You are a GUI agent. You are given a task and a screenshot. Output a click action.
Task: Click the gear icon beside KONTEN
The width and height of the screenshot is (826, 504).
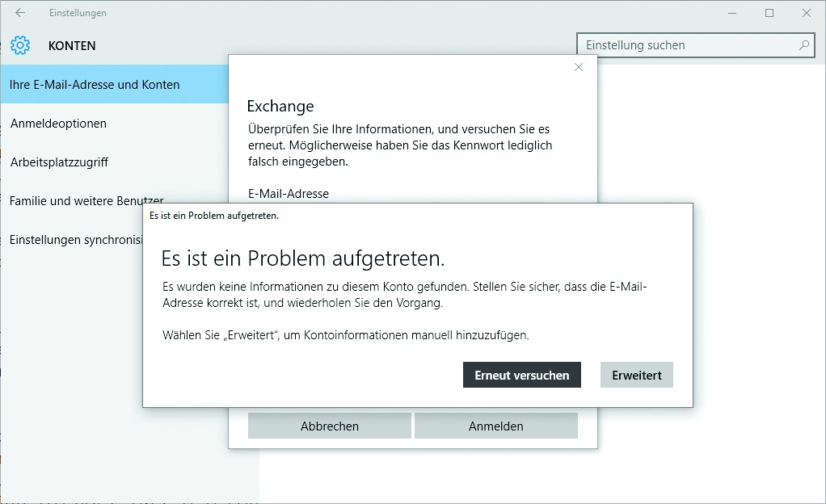[20, 45]
